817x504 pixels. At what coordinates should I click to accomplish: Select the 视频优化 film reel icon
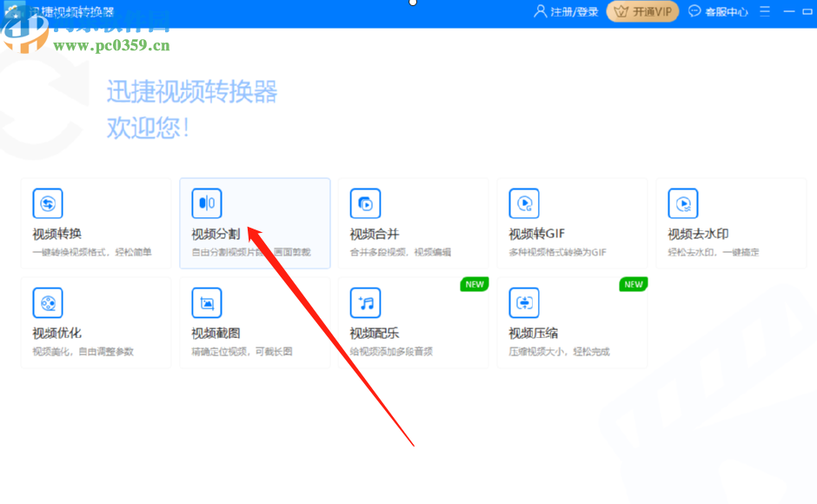pos(48,302)
